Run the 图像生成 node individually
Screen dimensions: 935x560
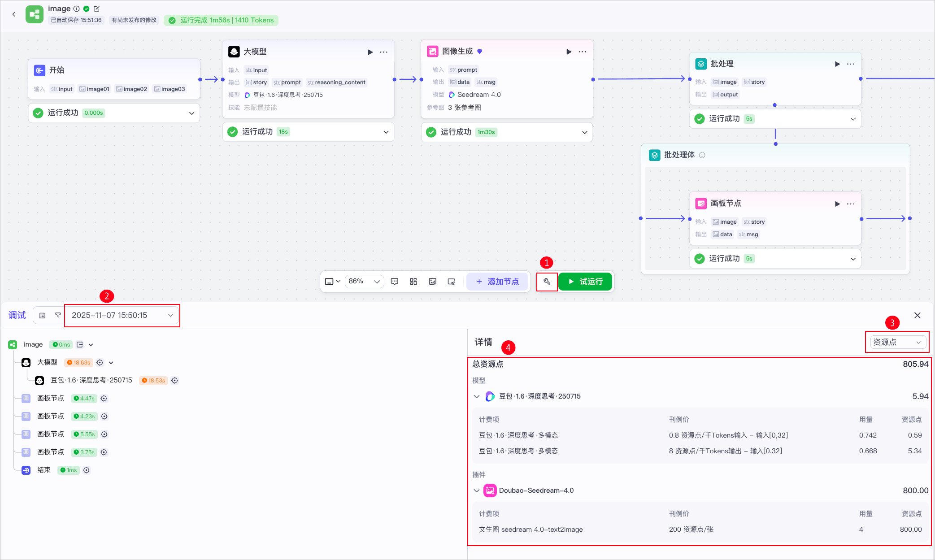click(569, 52)
